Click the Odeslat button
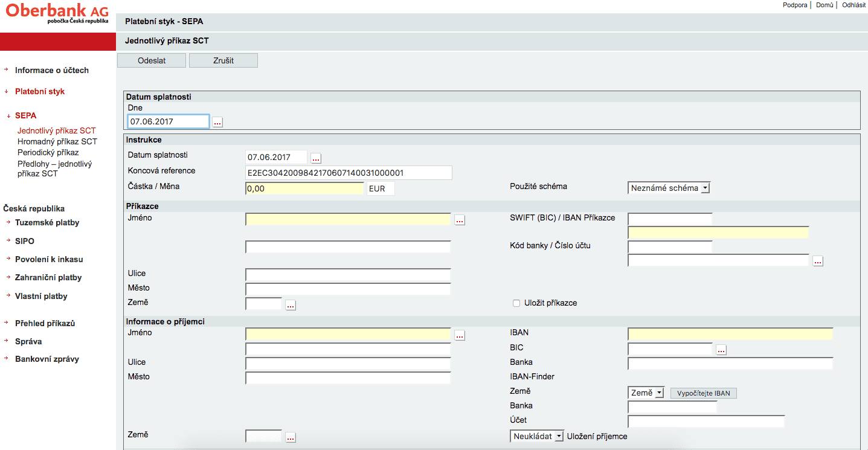 coord(152,60)
